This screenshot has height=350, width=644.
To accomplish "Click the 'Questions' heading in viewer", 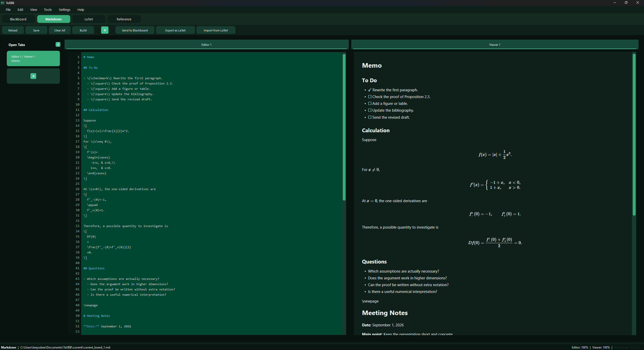I will pyautogui.click(x=374, y=262).
